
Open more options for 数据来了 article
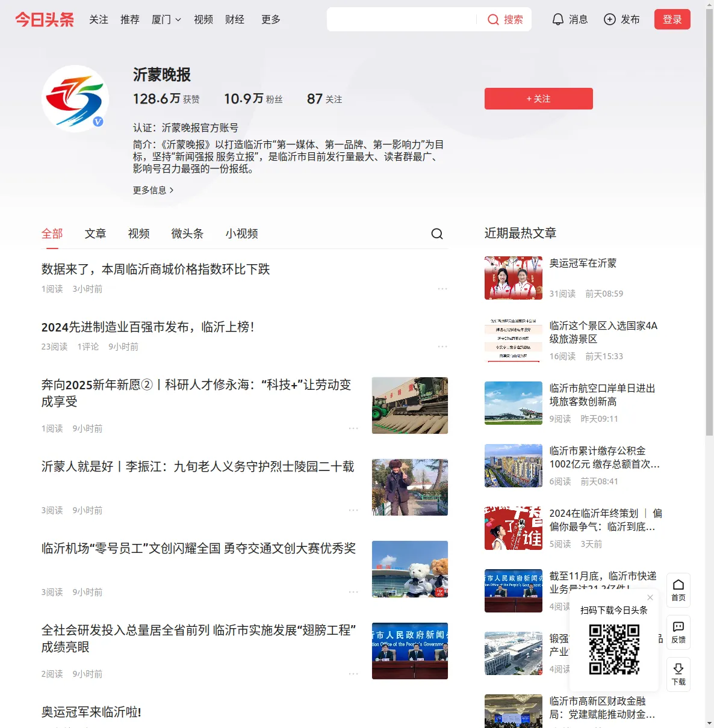click(442, 289)
